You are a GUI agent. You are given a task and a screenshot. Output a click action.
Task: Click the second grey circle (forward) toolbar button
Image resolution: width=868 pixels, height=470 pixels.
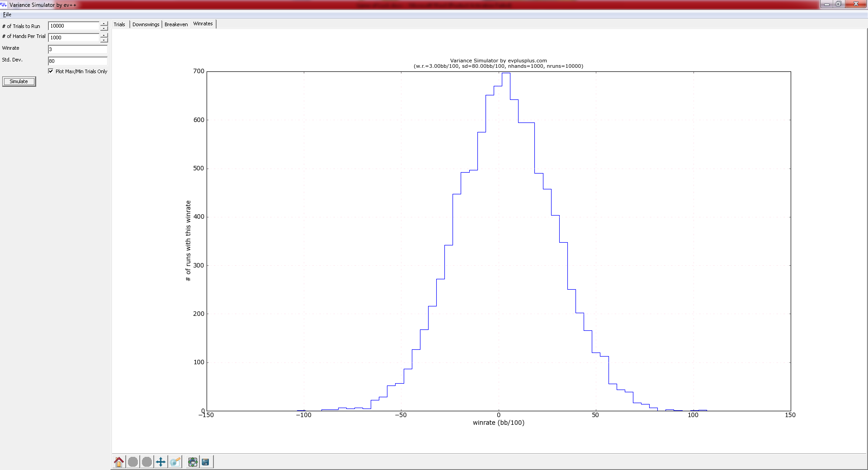[147, 462]
